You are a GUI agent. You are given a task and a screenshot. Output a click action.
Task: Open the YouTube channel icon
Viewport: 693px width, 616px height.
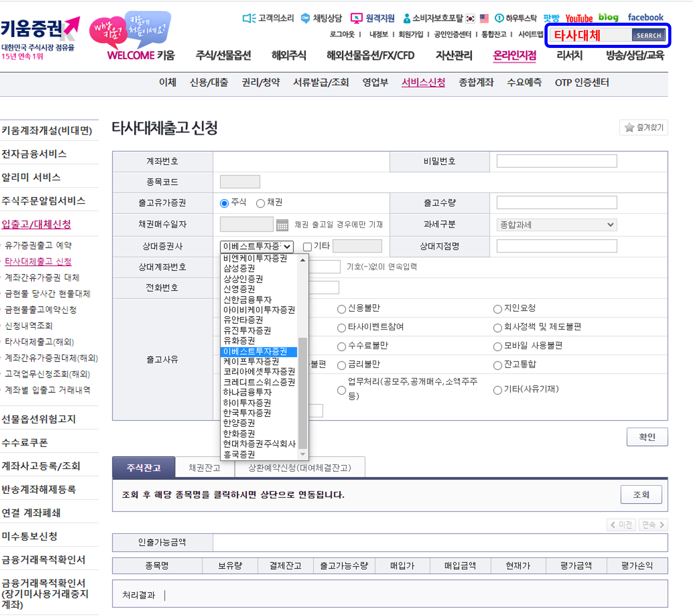coord(579,17)
